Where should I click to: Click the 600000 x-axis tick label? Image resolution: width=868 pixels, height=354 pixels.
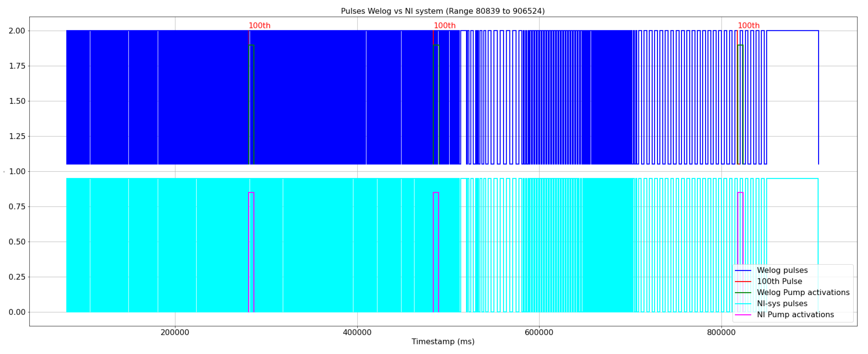pos(539,332)
